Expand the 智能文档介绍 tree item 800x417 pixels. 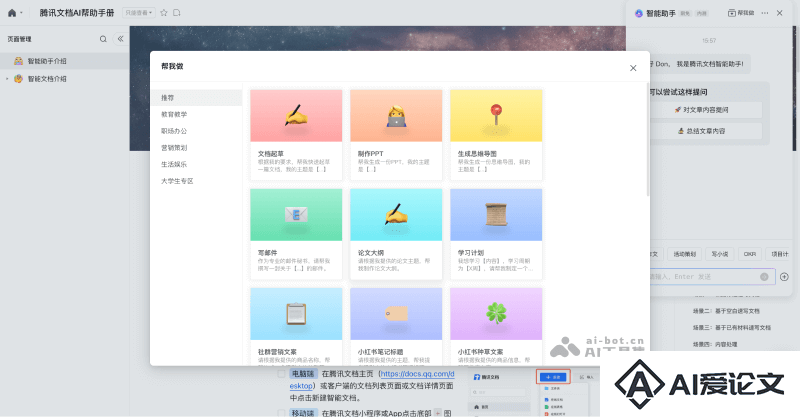(x=7, y=79)
